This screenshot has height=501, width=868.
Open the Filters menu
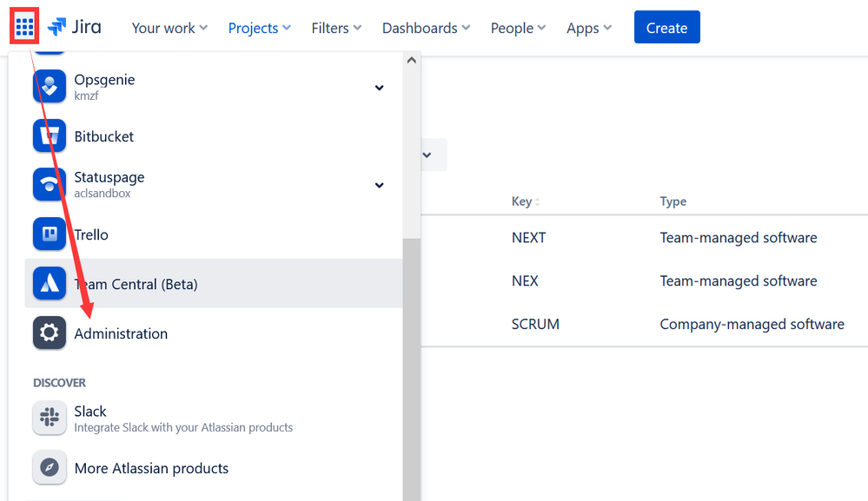[336, 28]
